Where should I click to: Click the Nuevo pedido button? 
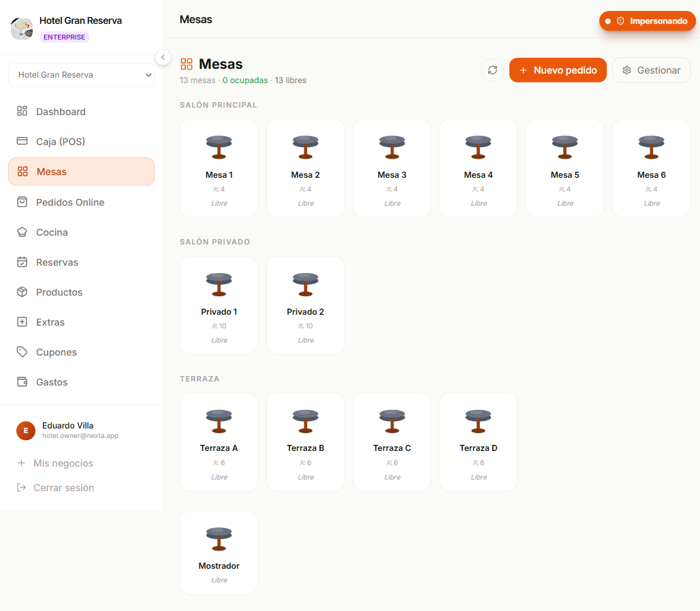pos(558,70)
